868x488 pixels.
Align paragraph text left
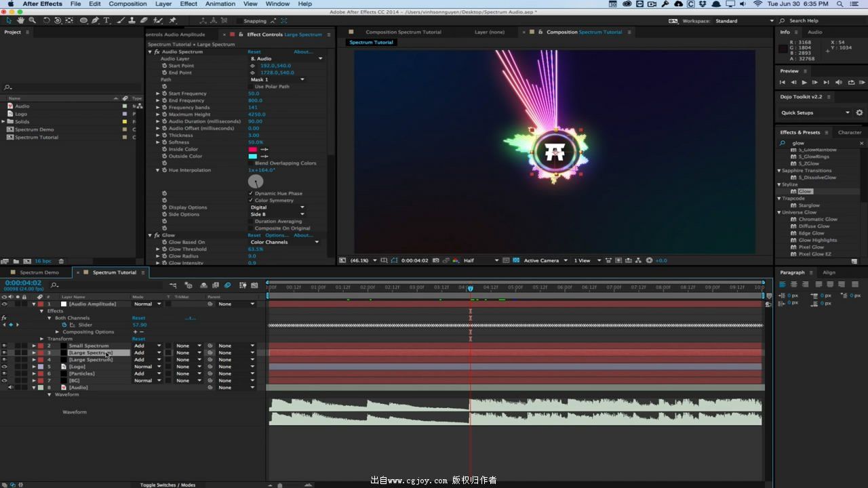(x=782, y=285)
